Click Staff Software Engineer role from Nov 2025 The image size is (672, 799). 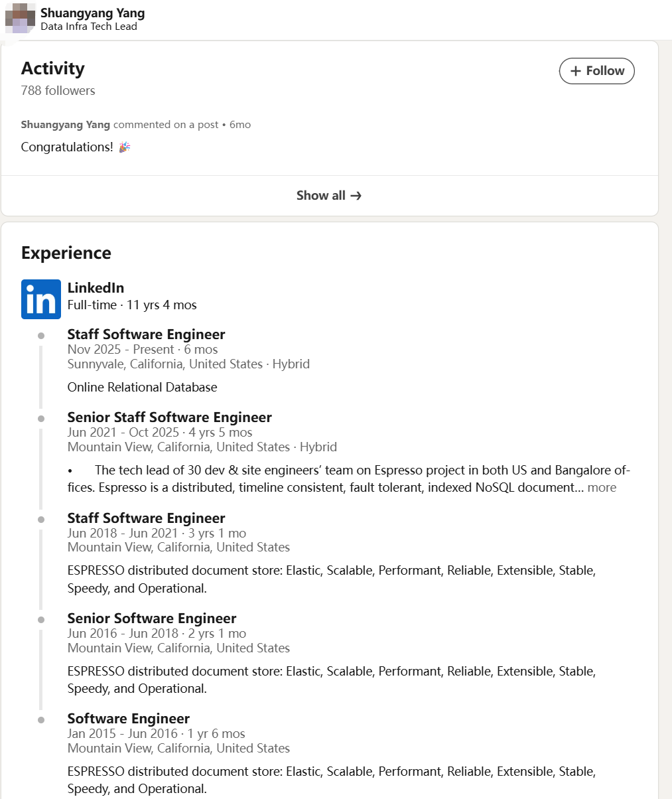[146, 334]
